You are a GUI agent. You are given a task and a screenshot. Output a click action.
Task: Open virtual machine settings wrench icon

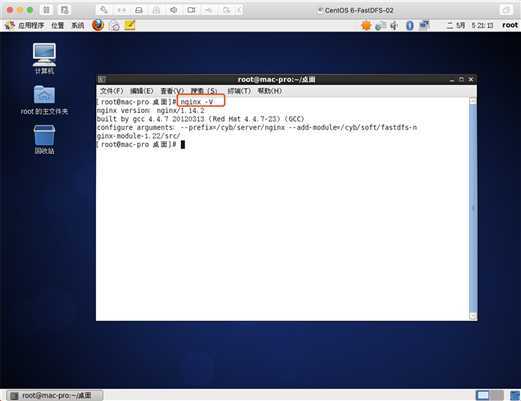104,10
